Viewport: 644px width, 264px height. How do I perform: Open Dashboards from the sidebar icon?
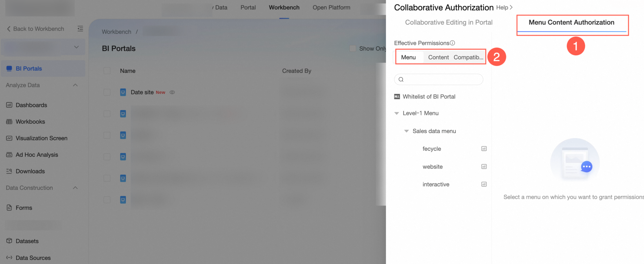9,105
